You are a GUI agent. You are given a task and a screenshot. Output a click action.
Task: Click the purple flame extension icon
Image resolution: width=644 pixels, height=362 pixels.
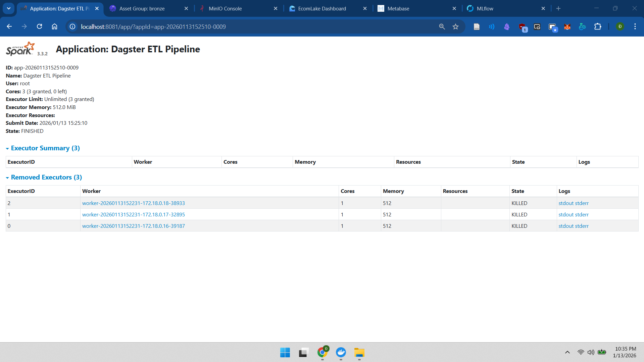click(x=507, y=27)
